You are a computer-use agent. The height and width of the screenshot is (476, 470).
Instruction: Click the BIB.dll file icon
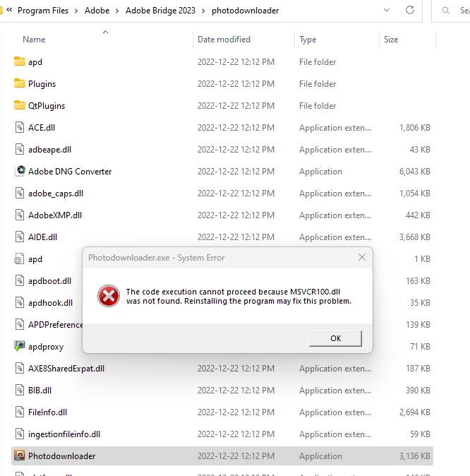point(20,390)
